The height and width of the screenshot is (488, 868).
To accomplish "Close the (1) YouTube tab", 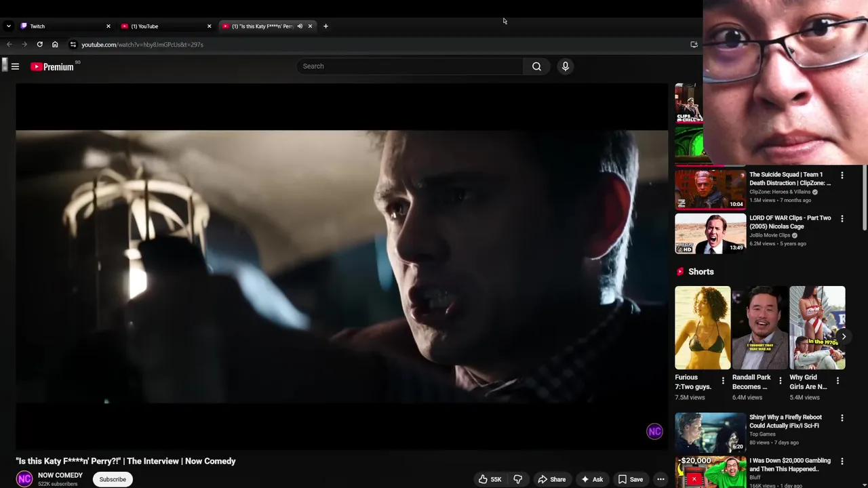I will [x=209, y=26].
